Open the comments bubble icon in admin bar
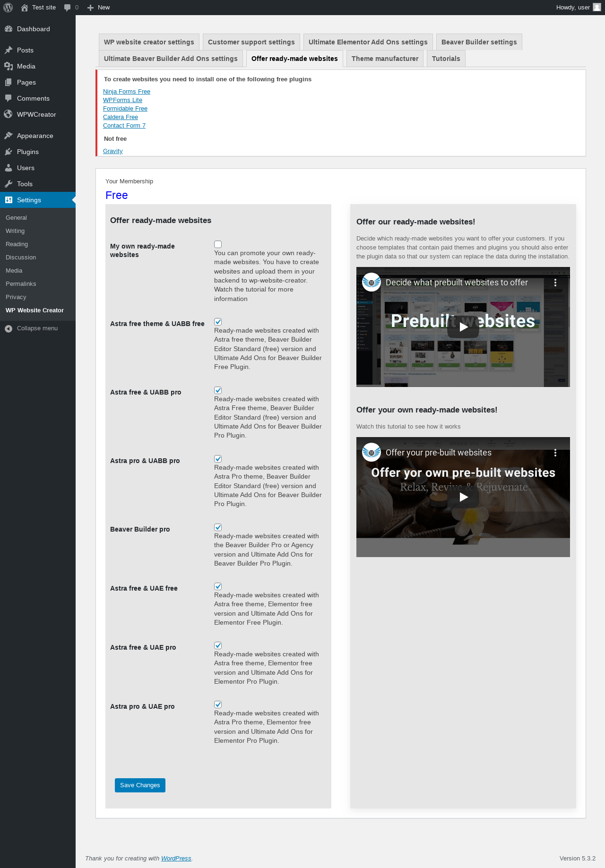 (x=67, y=8)
